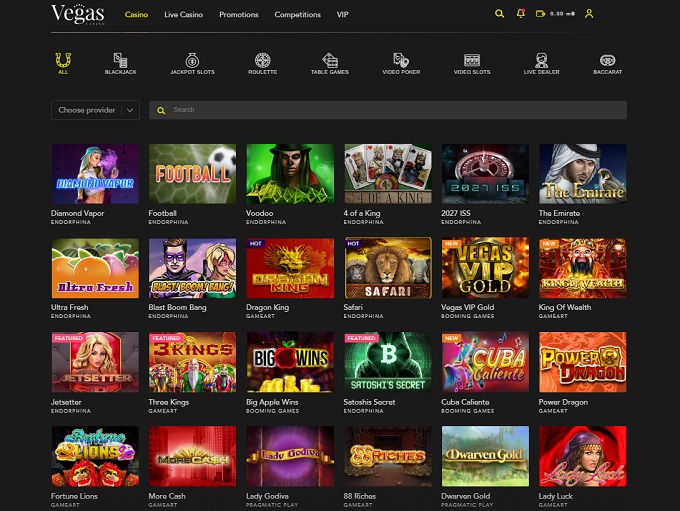Launch The Emirate game thumbnail
Viewport: 680px width, 511px height.
582,174
